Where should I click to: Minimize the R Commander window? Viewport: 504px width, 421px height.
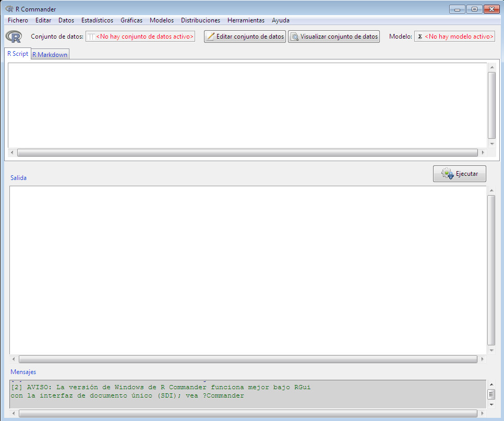[x=457, y=9]
